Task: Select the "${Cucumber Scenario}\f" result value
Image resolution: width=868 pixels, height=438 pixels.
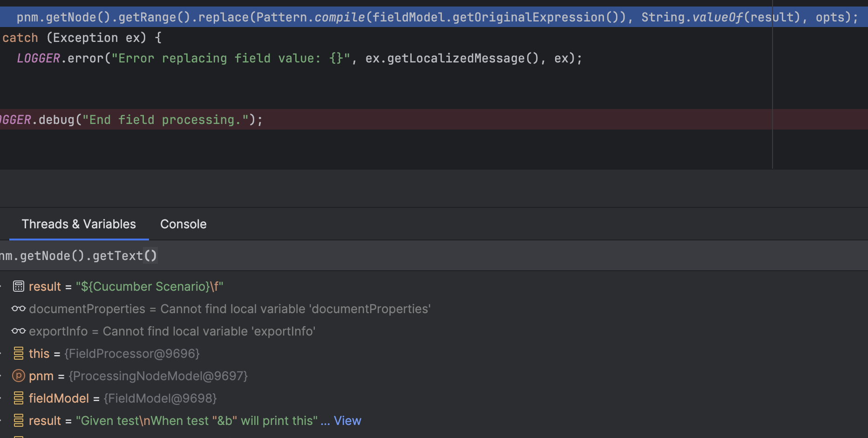Action: tap(149, 287)
